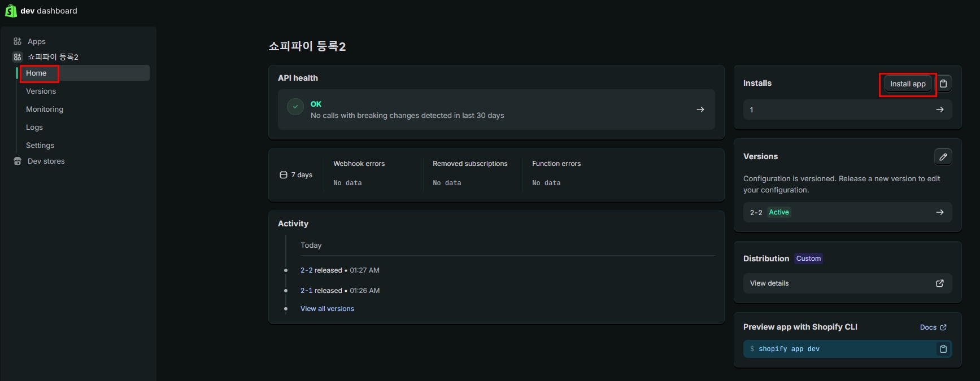This screenshot has width=980, height=381.
Task: Open Monitoring in the sidebar
Action: pyautogui.click(x=45, y=109)
